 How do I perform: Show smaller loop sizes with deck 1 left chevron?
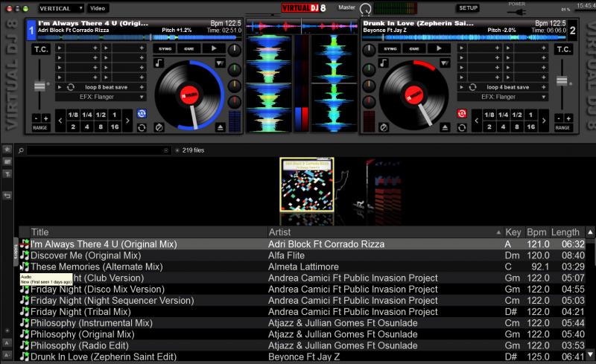tap(60, 121)
